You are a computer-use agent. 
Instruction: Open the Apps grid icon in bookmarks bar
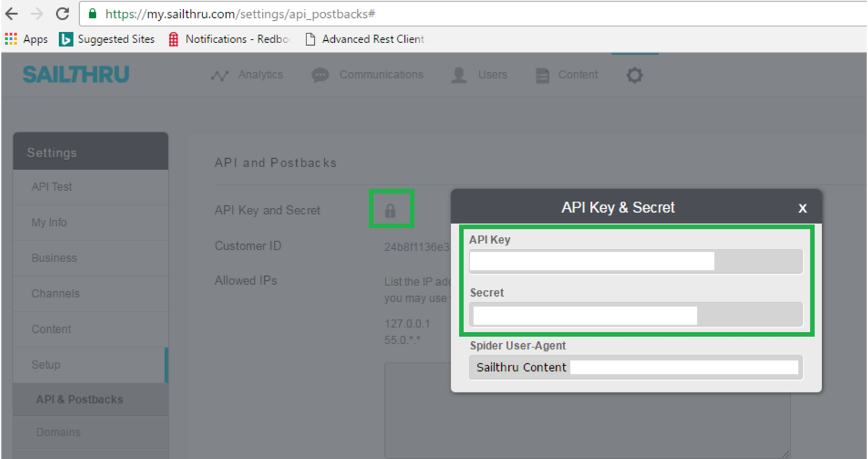click(x=10, y=39)
